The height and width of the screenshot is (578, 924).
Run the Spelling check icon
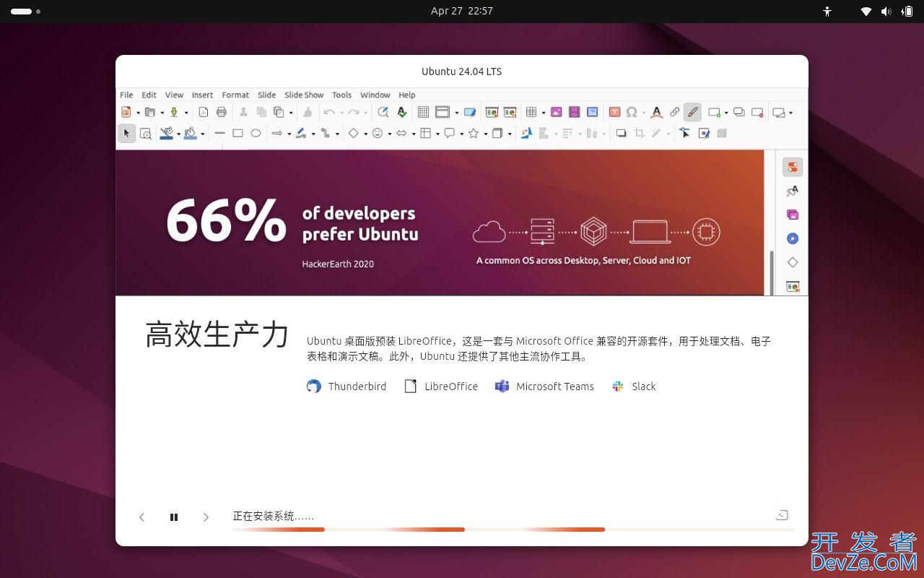[402, 112]
